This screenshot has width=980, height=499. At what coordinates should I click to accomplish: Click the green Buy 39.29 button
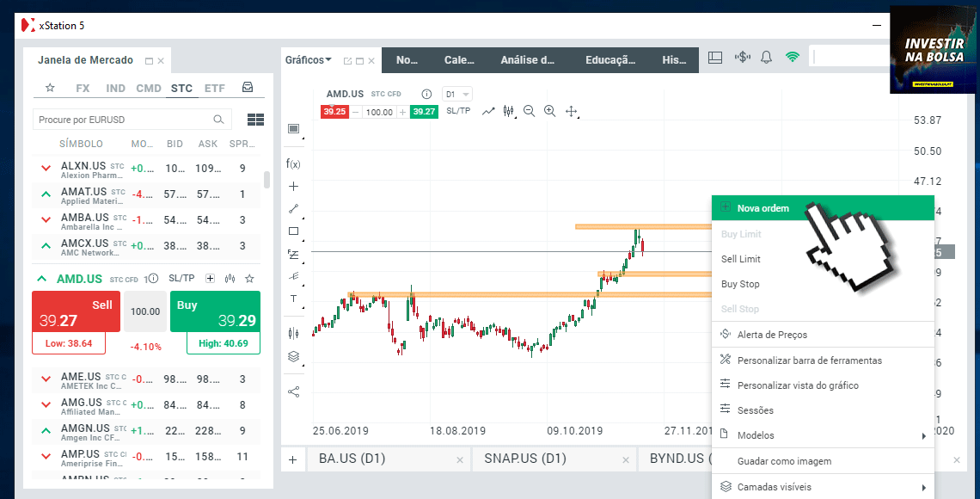tap(215, 311)
